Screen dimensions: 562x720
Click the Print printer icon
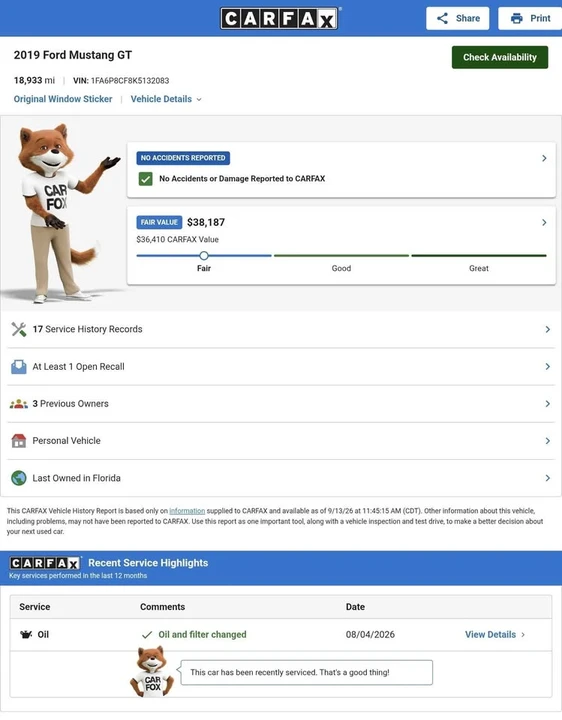[x=517, y=18]
